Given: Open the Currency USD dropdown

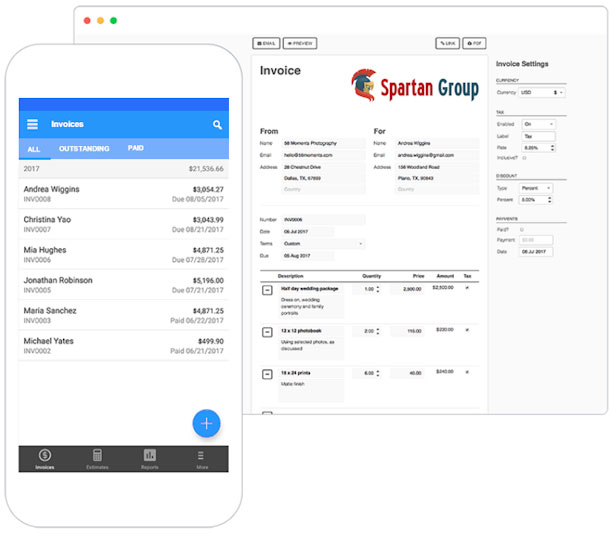Looking at the screenshot, I should pos(542,93).
